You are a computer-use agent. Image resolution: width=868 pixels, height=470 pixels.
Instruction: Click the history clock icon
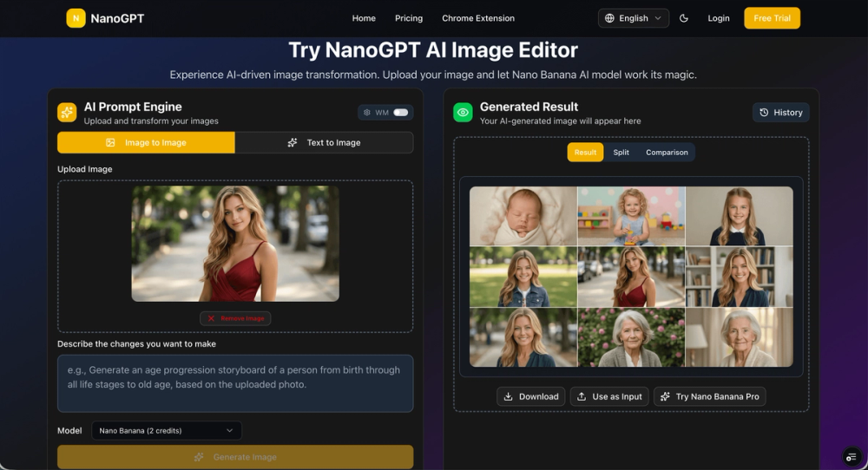(x=764, y=112)
